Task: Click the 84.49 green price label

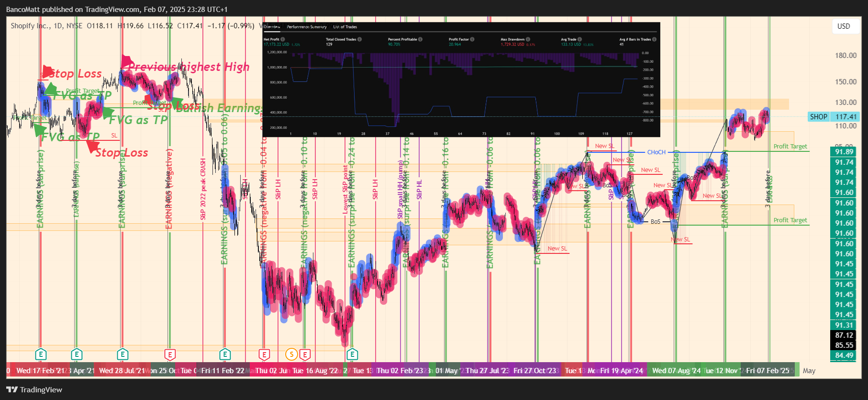Action: coord(844,355)
